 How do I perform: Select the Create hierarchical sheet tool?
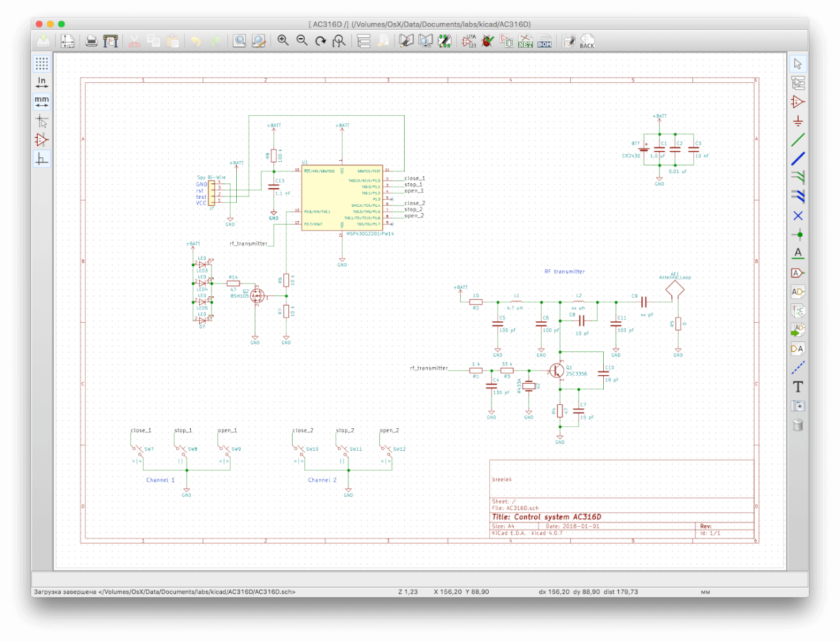point(798,311)
